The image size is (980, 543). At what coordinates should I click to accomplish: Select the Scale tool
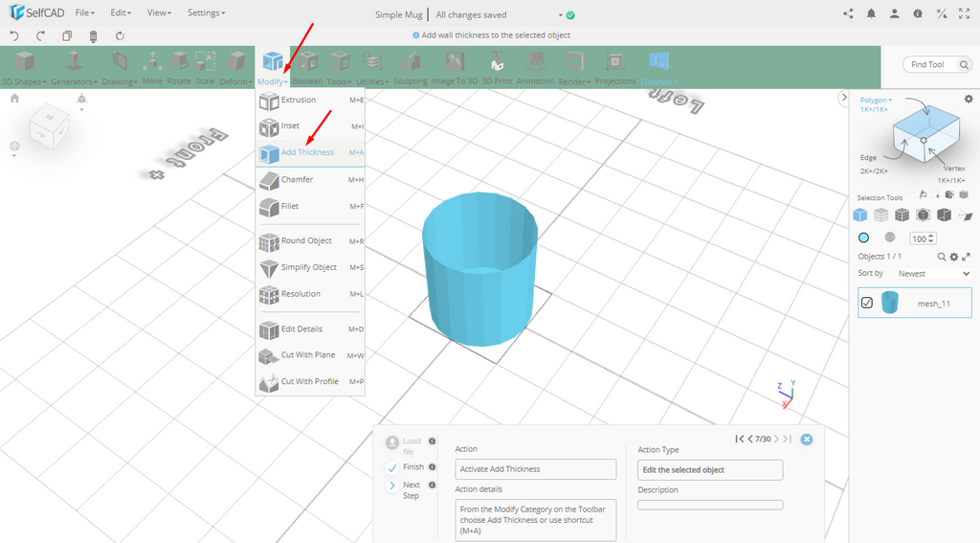click(205, 68)
